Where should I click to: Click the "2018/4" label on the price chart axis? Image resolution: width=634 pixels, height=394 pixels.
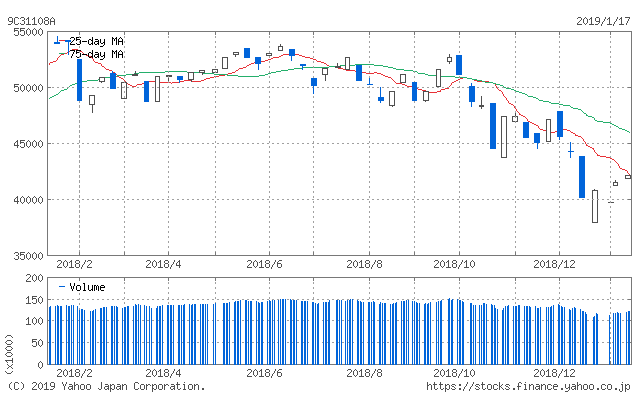pyautogui.click(x=163, y=264)
